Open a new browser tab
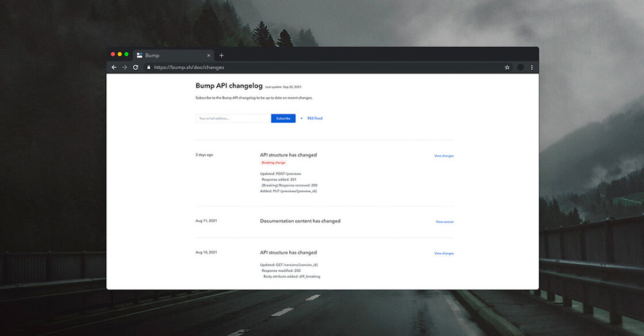 click(222, 55)
